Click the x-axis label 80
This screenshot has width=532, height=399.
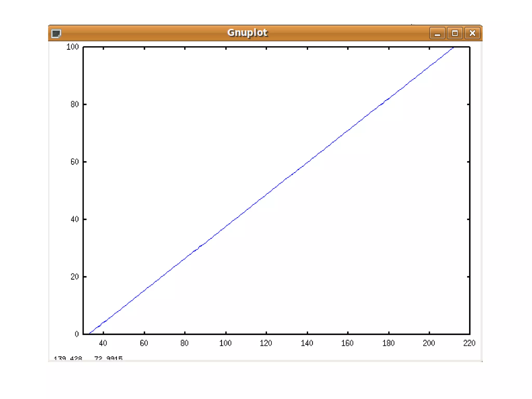(x=184, y=343)
